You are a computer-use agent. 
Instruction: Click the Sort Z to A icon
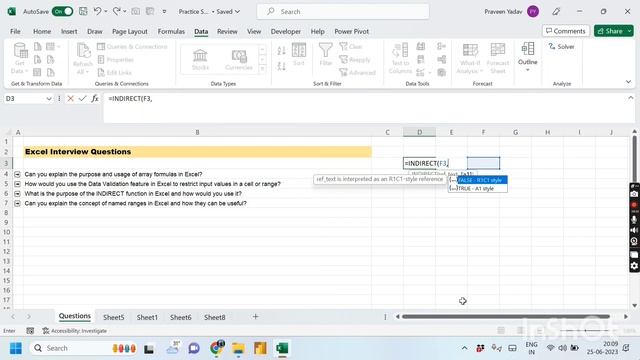pos(282,66)
